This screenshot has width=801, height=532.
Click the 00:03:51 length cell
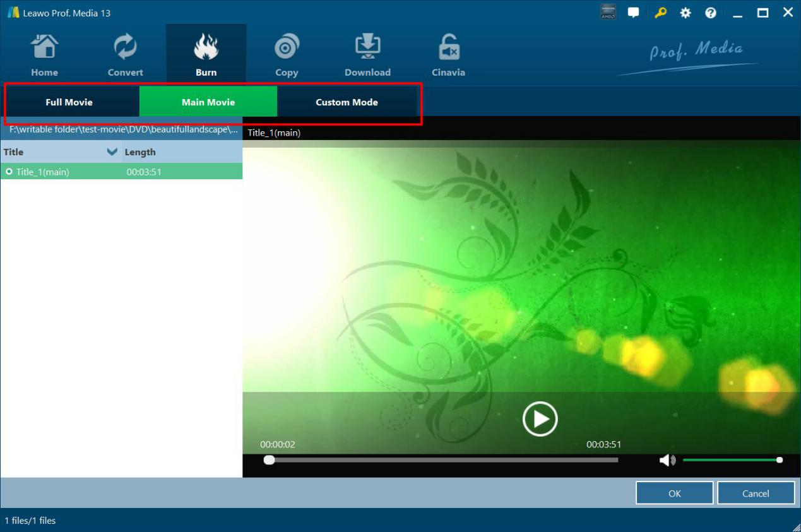[144, 172]
